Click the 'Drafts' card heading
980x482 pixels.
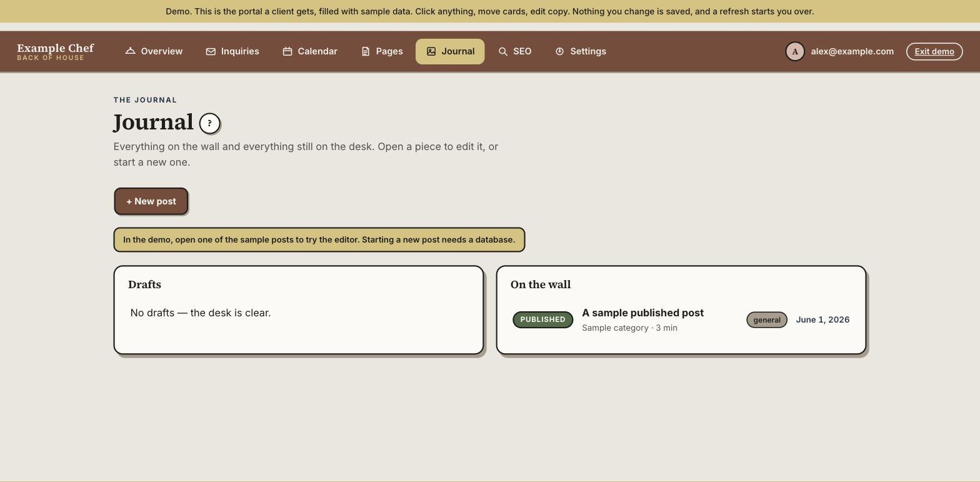click(144, 284)
